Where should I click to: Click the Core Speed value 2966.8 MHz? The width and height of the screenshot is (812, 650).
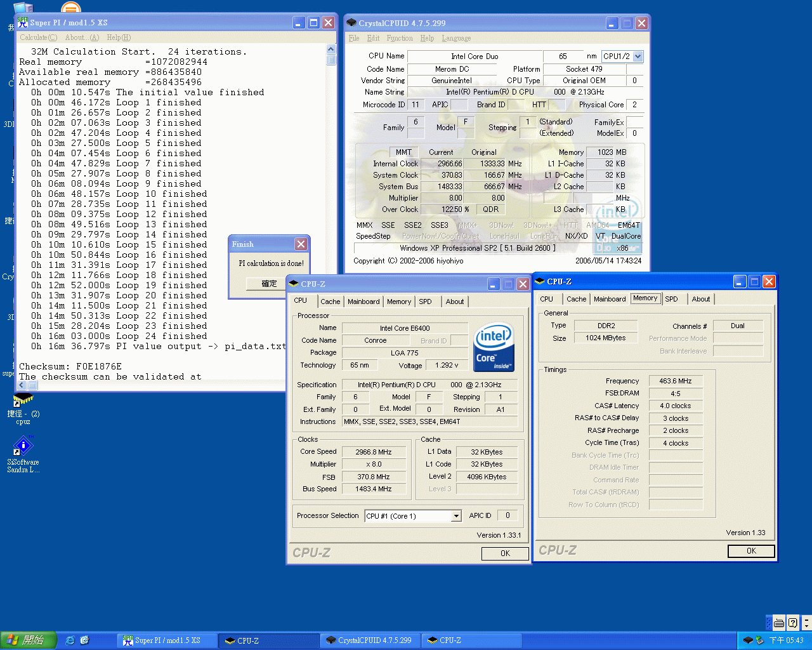pyautogui.click(x=373, y=452)
